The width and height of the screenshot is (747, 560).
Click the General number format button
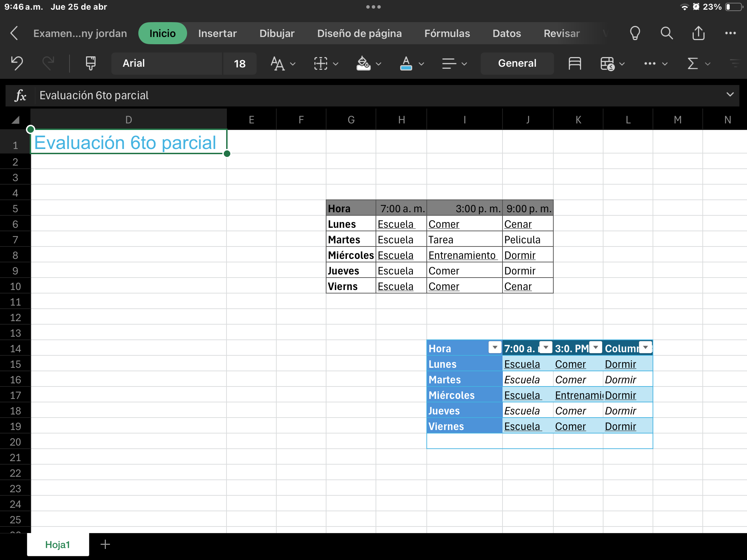coord(517,63)
